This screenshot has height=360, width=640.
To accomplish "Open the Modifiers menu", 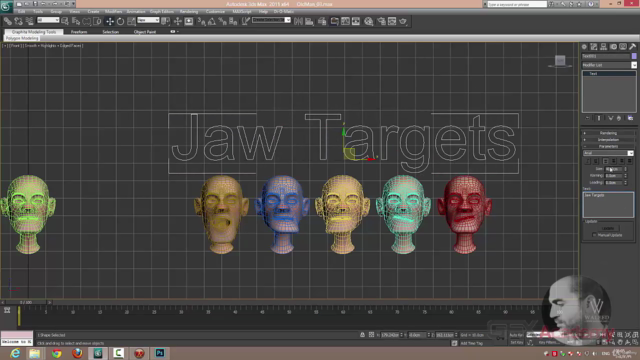I will (x=113, y=11).
